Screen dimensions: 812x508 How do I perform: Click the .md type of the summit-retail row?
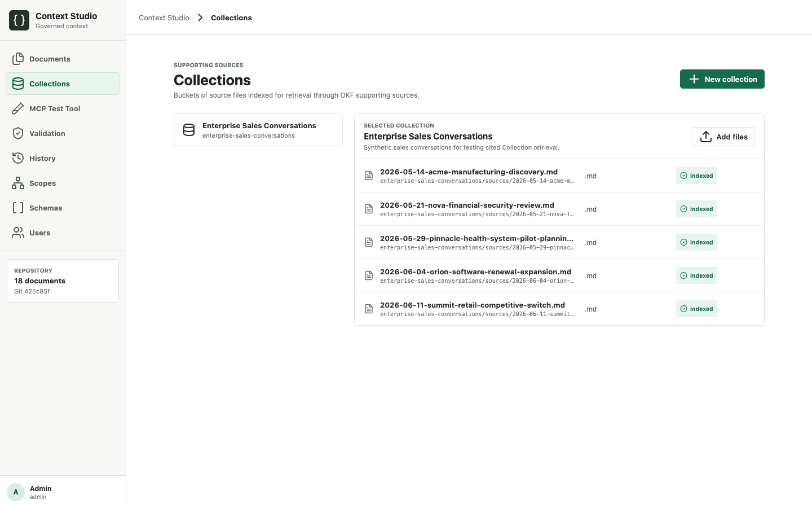tap(590, 309)
